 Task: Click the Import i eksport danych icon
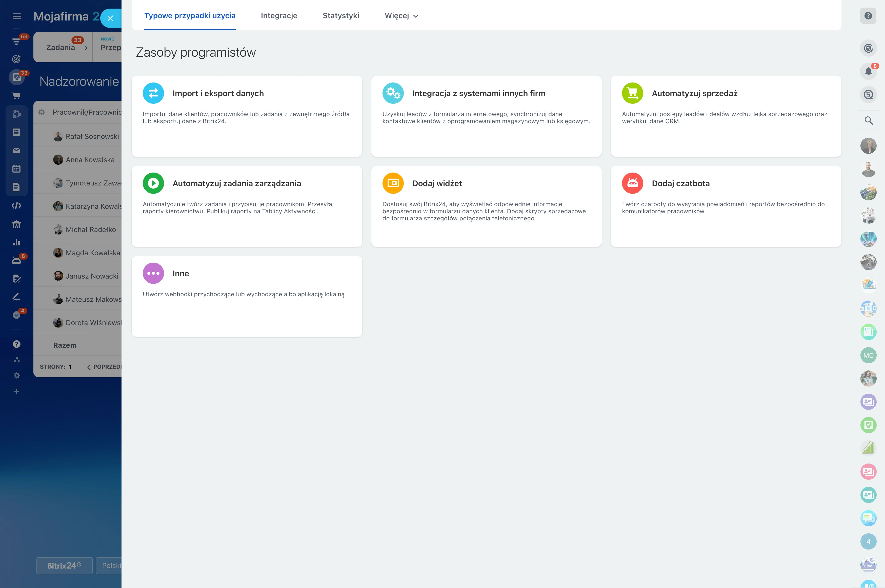153,93
